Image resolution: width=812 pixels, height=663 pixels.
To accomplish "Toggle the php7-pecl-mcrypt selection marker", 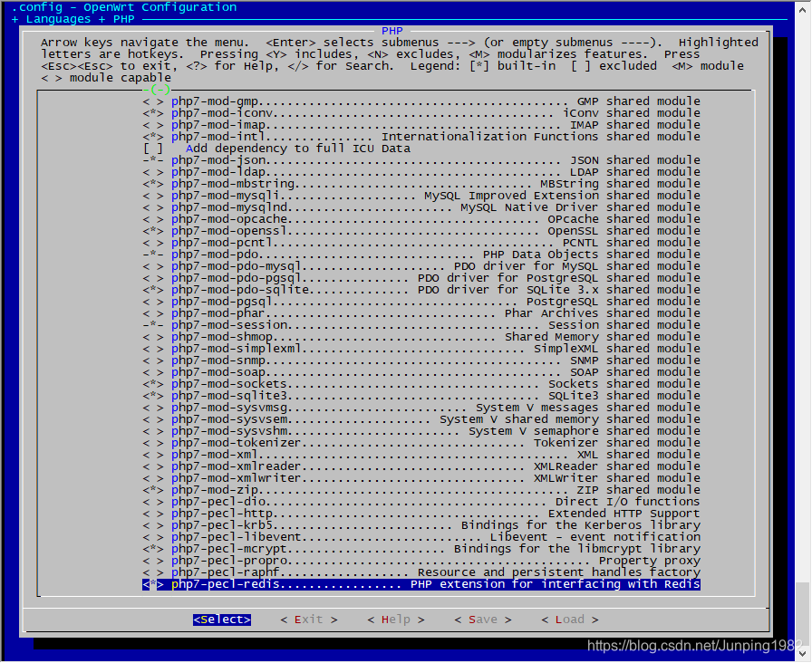I will pos(153,549).
